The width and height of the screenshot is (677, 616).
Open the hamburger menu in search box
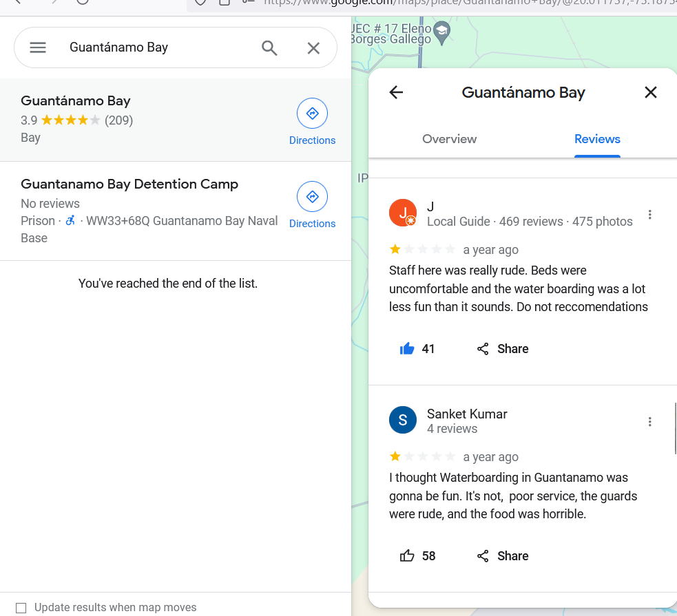point(38,47)
